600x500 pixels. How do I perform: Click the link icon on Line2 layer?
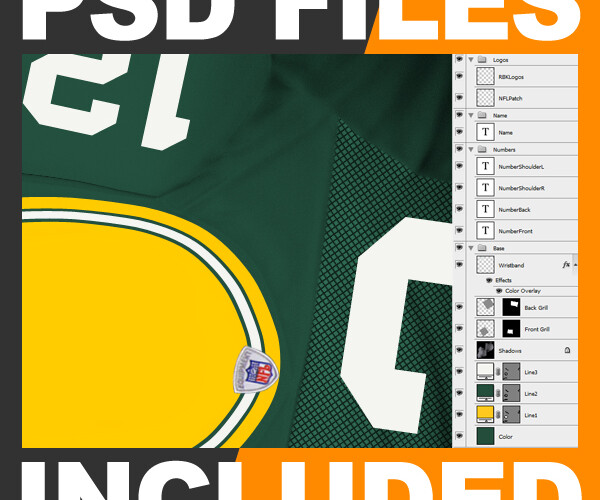pos(498,393)
